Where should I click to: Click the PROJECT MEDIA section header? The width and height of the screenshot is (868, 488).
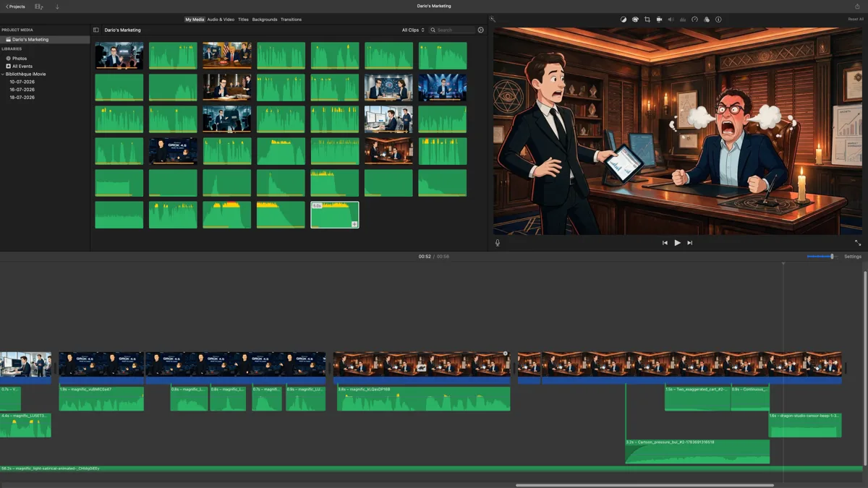point(17,30)
